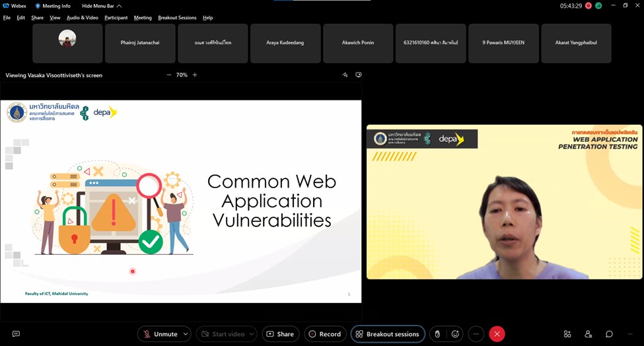Zoom in shared screen with plus

pos(195,75)
